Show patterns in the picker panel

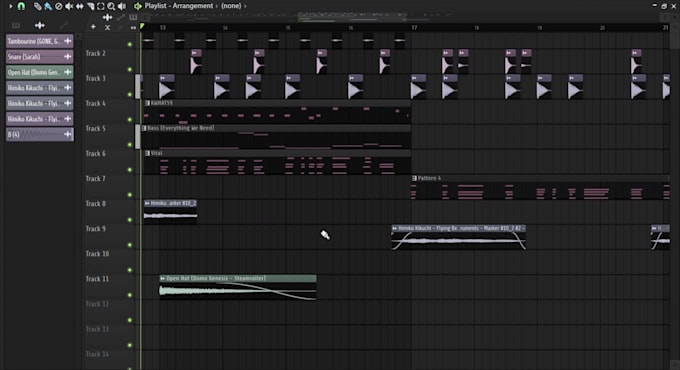coord(16,25)
